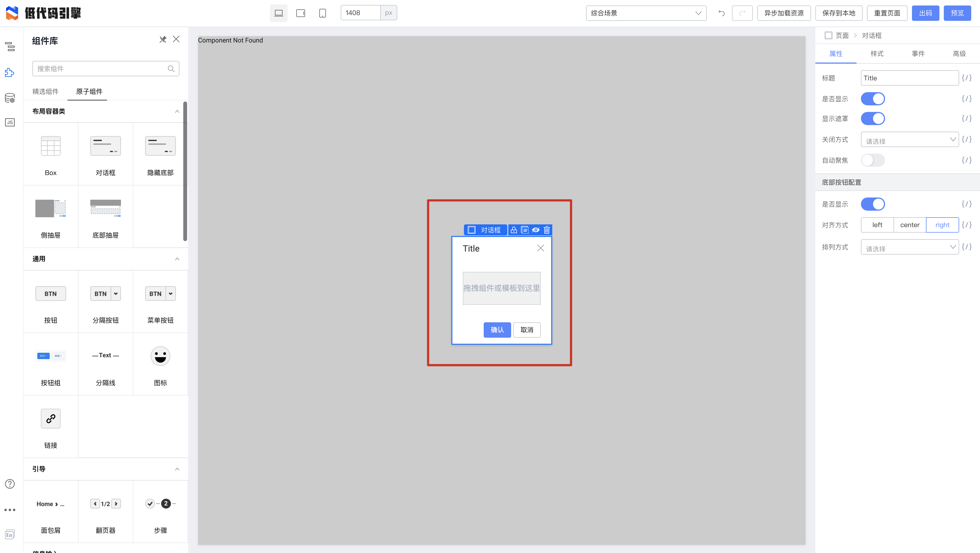
Task: Open the 样式 tab
Action: 877,53
